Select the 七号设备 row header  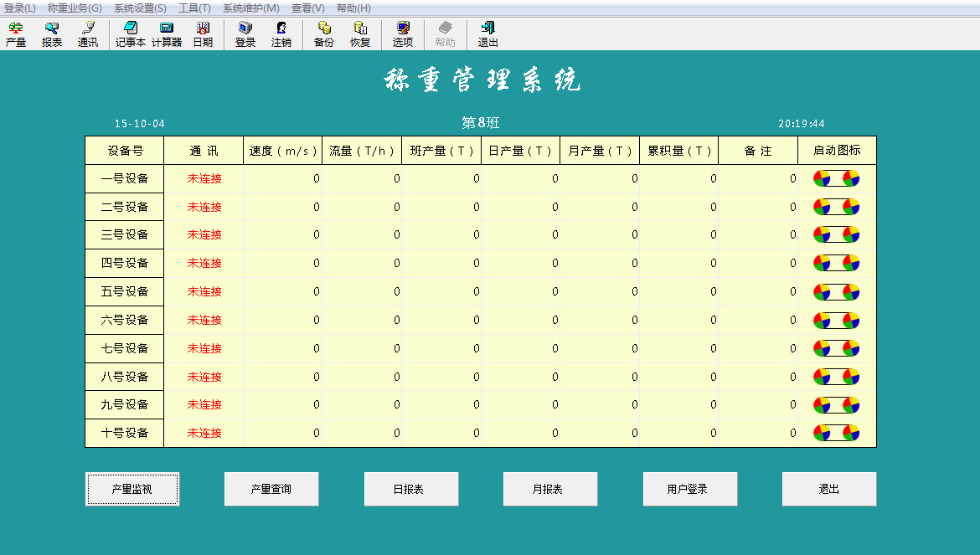coord(124,348)
